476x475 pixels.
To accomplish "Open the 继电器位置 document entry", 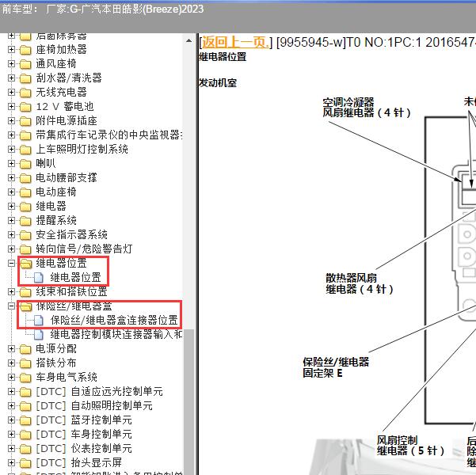I will (75, 277).
